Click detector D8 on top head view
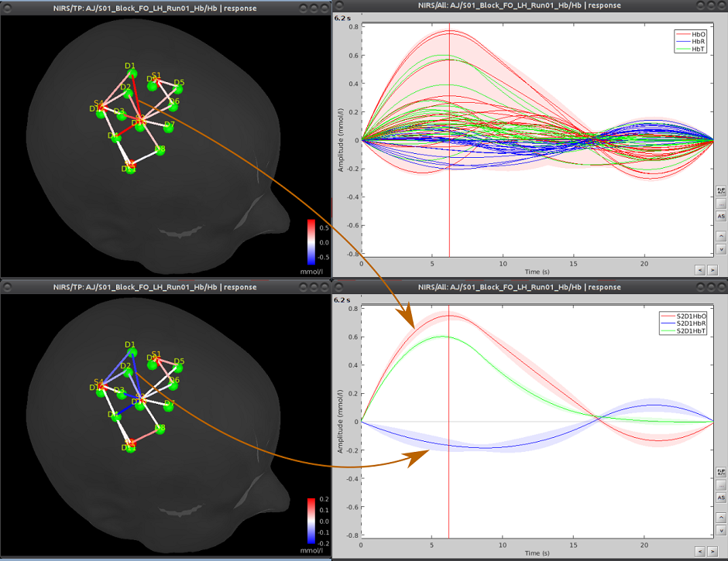Viewport: 728px width, 561px height. pyautogui.click(x=160, y=150)
